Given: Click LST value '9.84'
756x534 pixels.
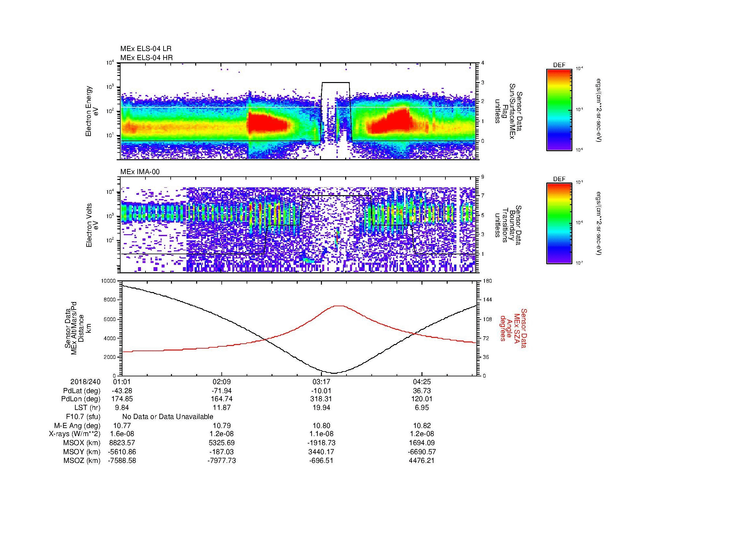Looking at the screenshot, I should click(122, 408).
